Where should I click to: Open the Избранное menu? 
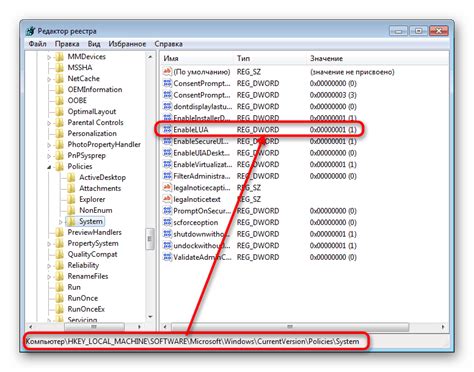127,44
